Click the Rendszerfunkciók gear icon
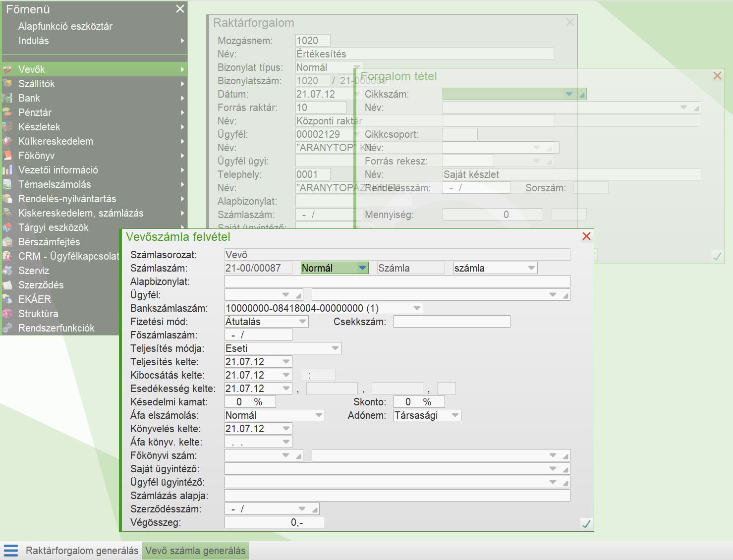The image size is (733, 560). (7, 328)
